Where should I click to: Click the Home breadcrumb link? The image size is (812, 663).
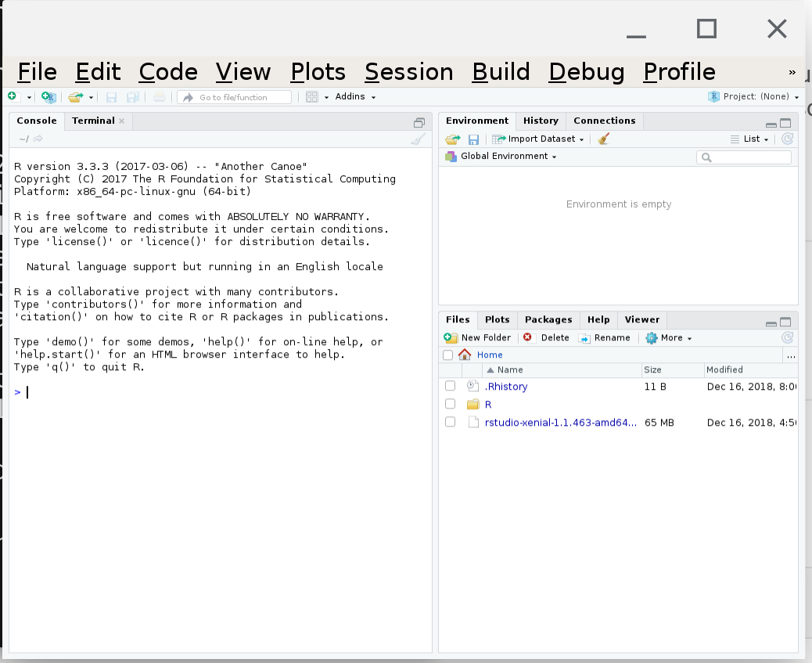click(x=490, y=355)
